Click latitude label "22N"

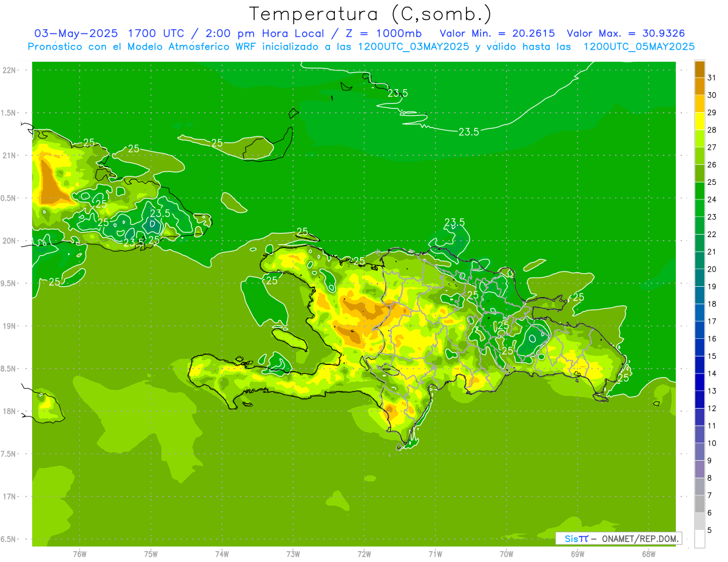click(10, 70)
